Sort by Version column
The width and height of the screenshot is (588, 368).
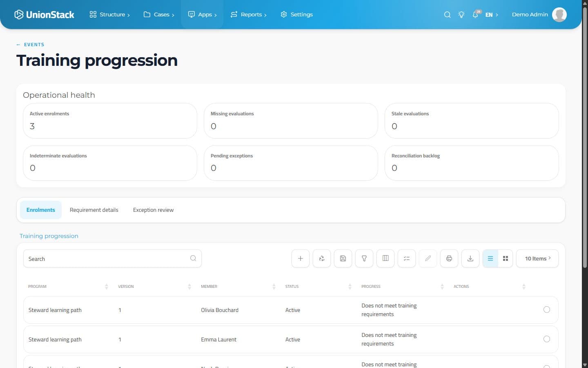click(189, 287)
